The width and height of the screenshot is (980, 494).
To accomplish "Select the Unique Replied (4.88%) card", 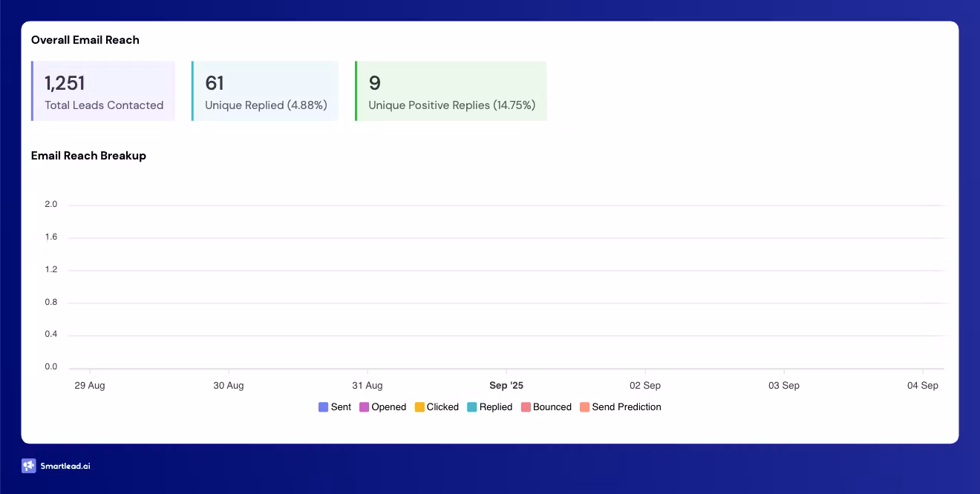I will (265, 91).
